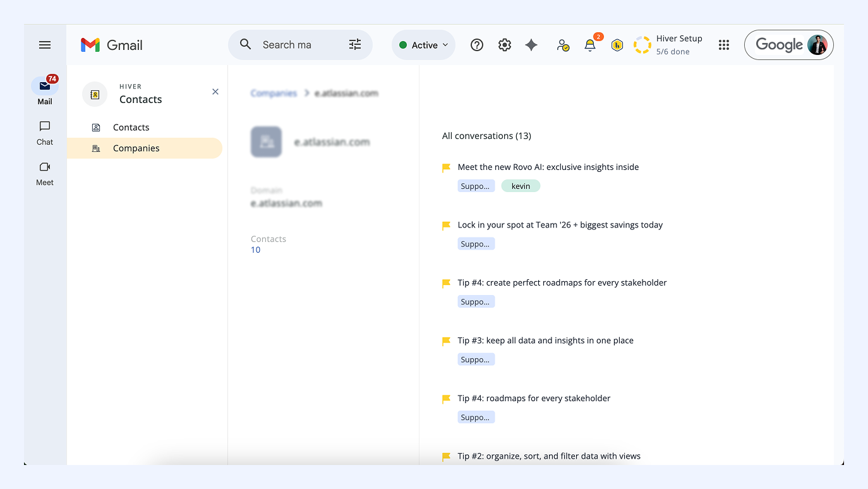Click the kevin assignee tag
Screen dimensions: 868x489
coord(521,186)
